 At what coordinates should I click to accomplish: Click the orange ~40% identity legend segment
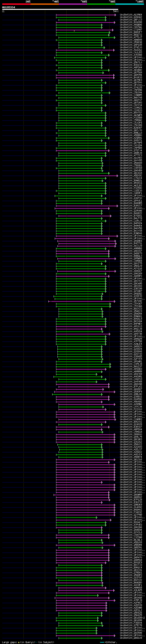coord(45,4)
